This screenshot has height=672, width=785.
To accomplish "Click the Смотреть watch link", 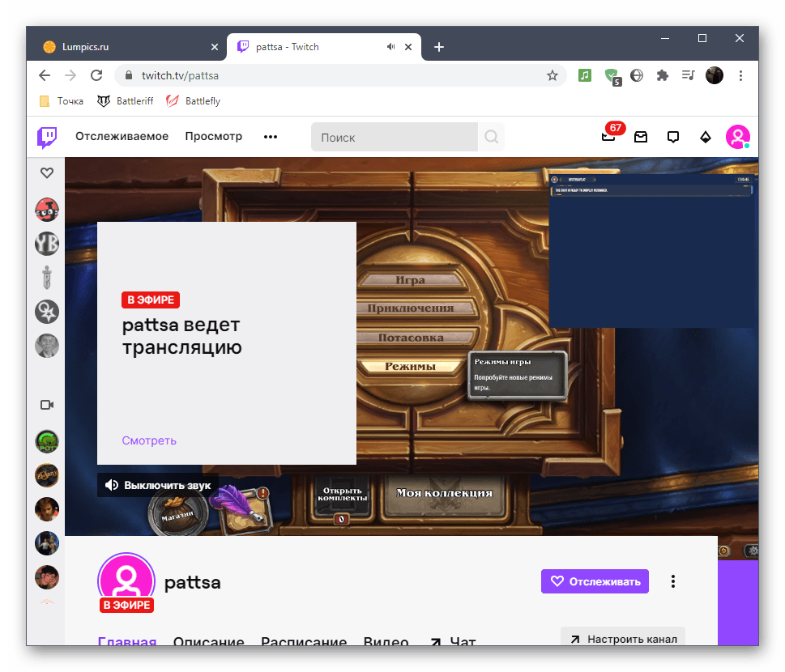I will point(149,440).
